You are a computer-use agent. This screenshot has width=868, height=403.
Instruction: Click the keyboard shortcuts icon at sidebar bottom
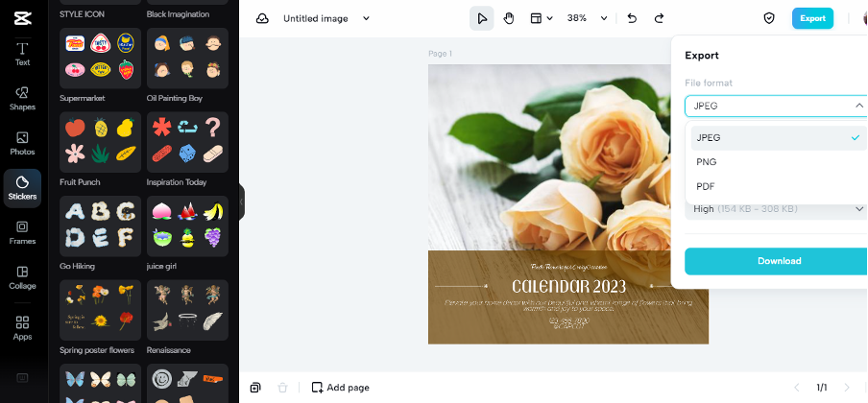click(x=22, y=378)
